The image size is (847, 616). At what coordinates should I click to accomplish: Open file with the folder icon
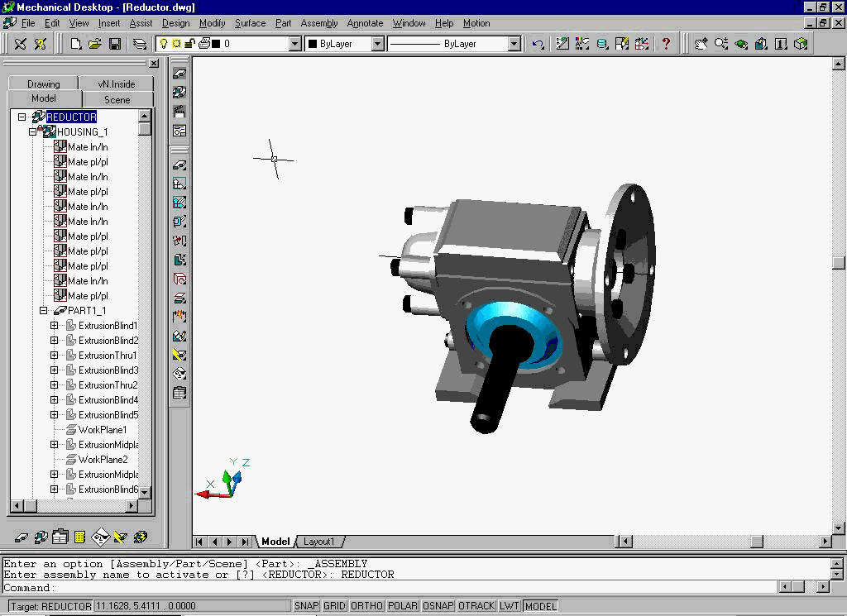click(x=95, y=44)
